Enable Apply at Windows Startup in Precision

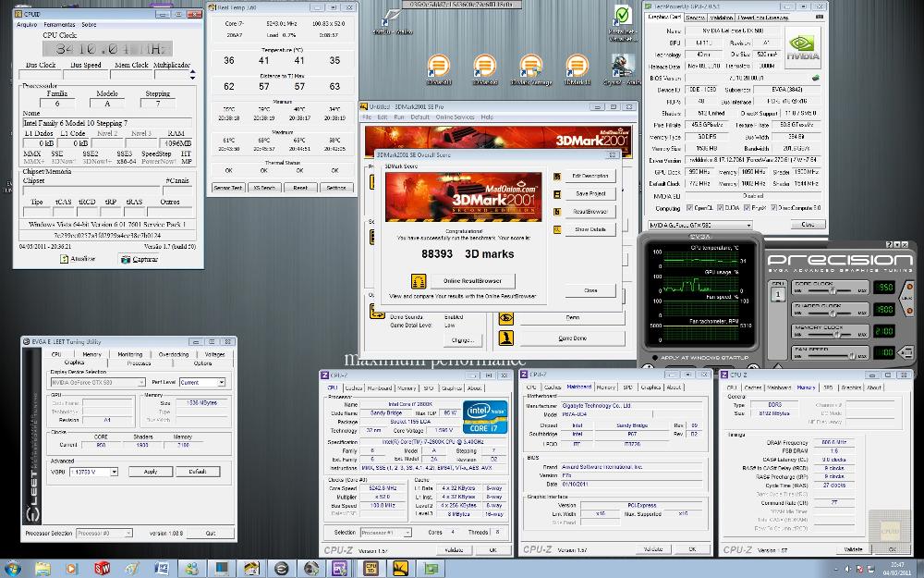[x=655, y=358]
